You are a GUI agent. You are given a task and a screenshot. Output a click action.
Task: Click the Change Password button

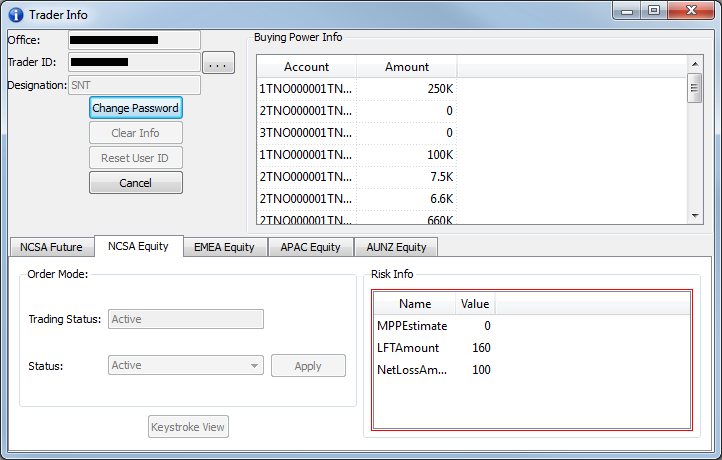(135, 108)
